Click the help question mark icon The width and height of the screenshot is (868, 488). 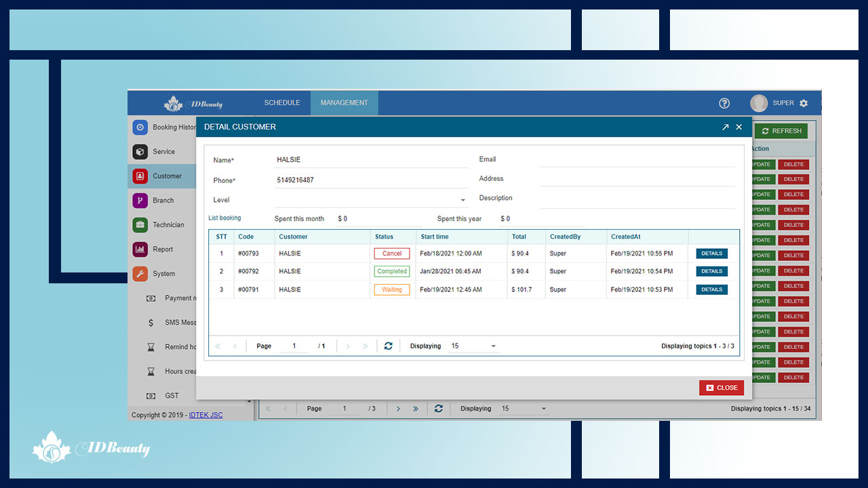point(724,103)
